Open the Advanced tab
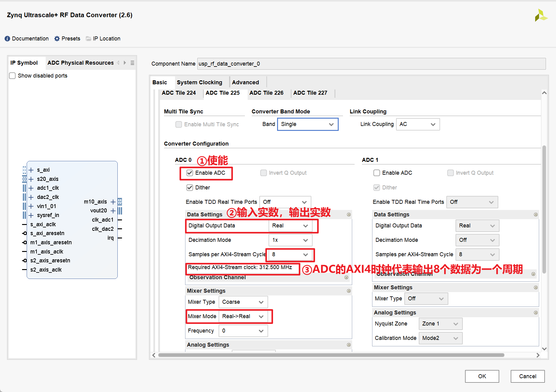Screen dimensions: 556x392 pyautogui.click(x=246, y=82)
